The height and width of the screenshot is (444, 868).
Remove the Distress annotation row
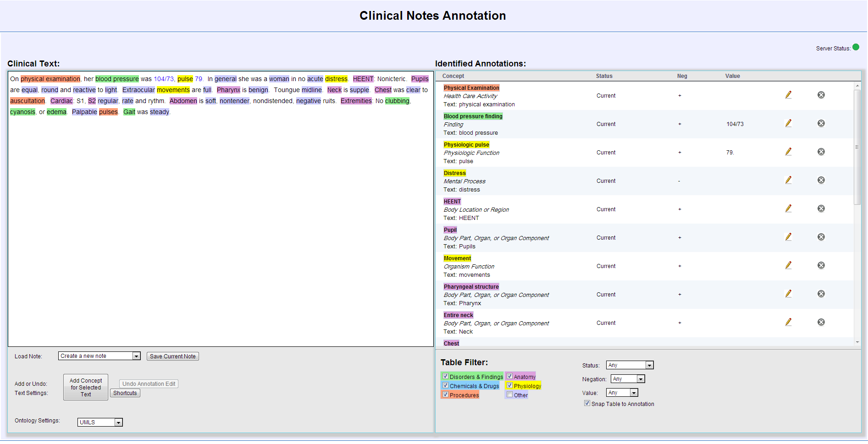821,180
